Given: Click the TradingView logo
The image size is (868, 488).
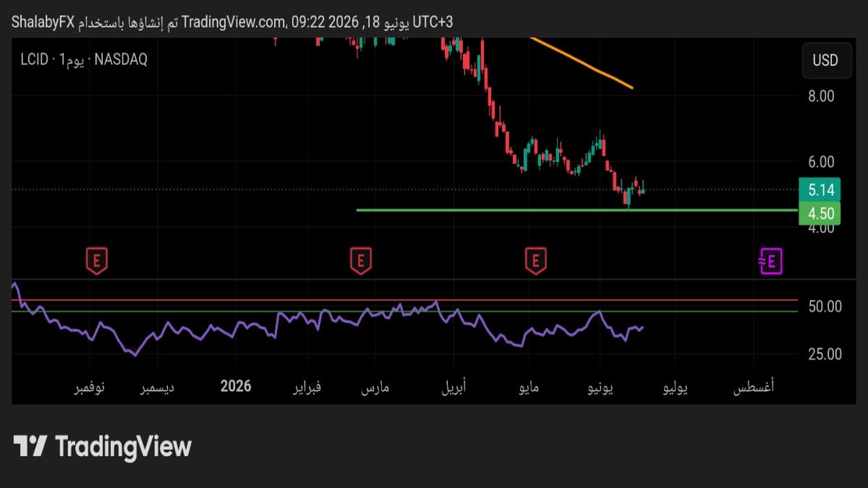Looking at the screenshot, I should (x=103, y=446).
